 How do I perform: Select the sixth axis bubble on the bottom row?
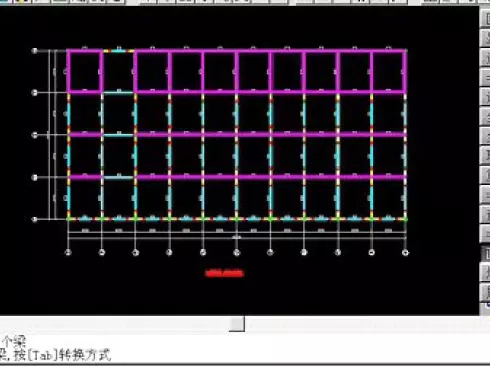coord(237,252)
